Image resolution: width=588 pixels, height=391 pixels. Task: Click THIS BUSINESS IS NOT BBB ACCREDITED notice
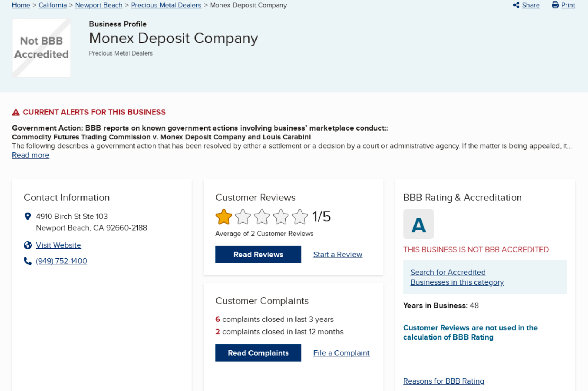click(x=476, y=250)
